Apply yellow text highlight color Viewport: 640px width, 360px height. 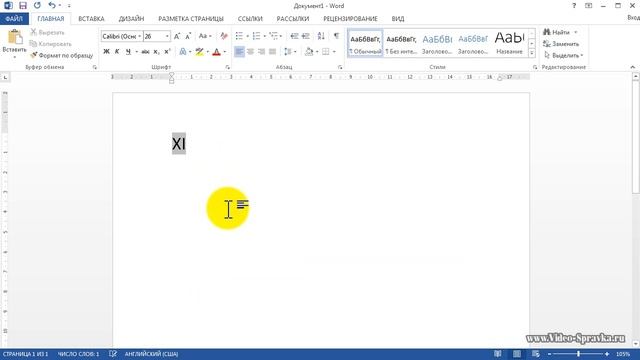point(199,51)
